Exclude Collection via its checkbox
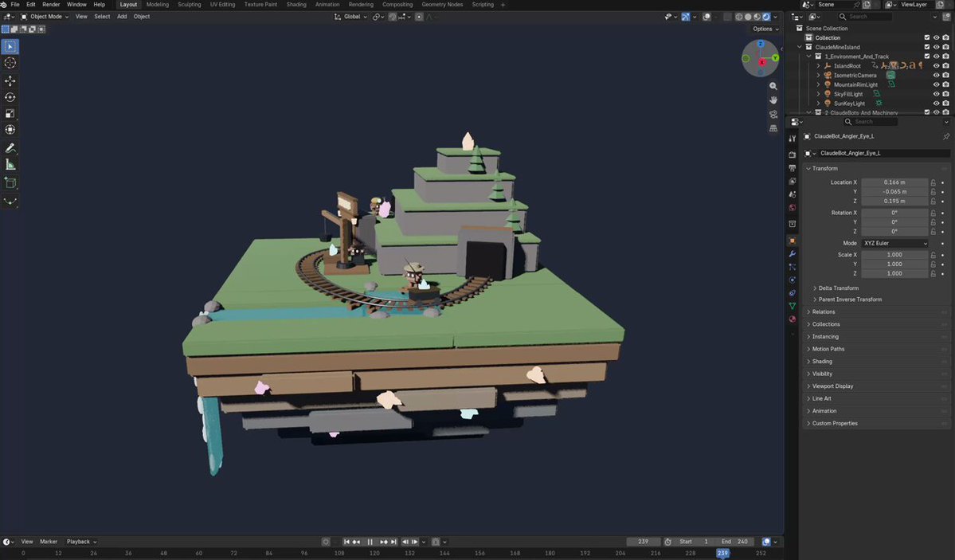 click(x=927, y=37)
